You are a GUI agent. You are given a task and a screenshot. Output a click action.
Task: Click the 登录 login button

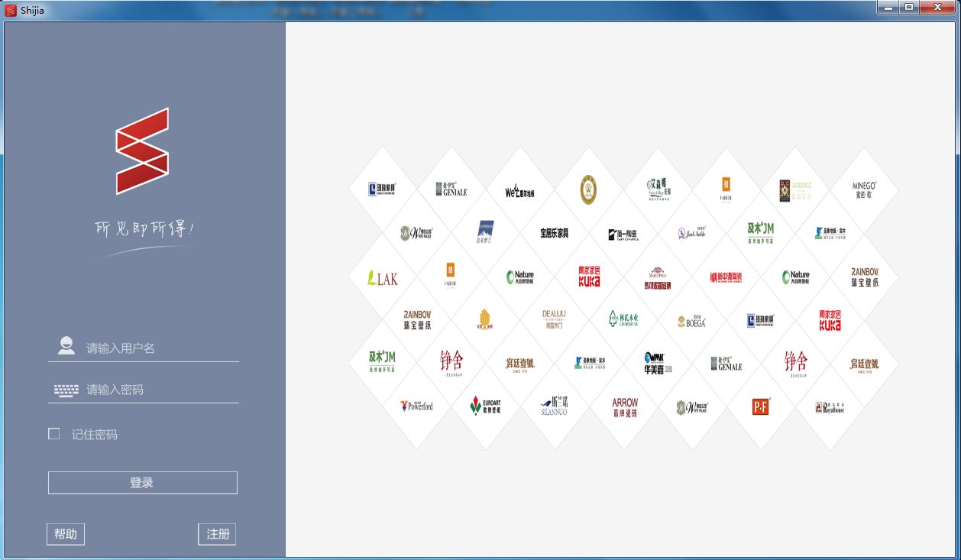coord(143,483)
